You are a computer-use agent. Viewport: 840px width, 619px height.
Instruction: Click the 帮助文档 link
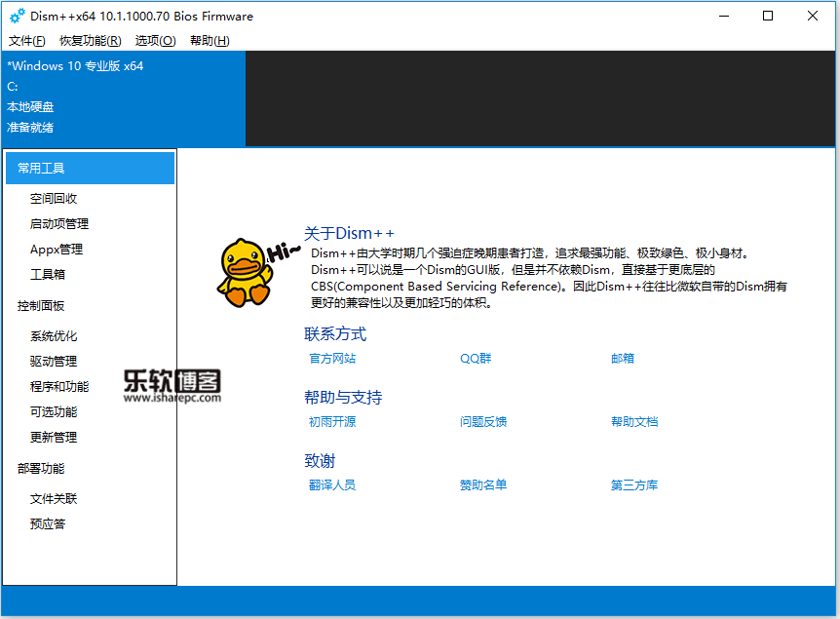(x=634, y=422)
